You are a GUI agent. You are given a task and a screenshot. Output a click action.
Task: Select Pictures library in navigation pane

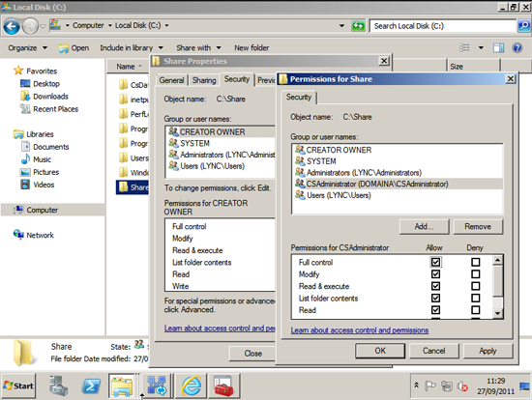click(45, 172)
